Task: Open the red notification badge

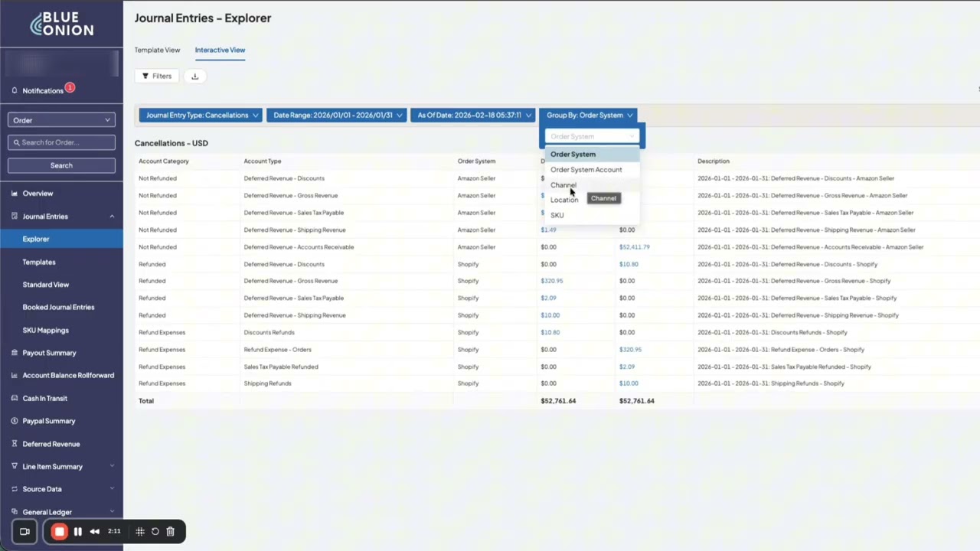Action: 70,87
